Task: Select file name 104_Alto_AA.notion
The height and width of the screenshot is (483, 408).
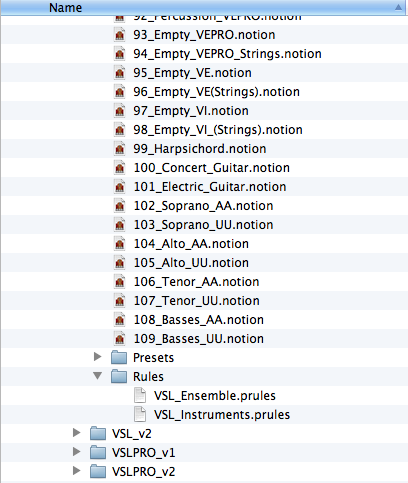Action: click(x=191, y=244)
